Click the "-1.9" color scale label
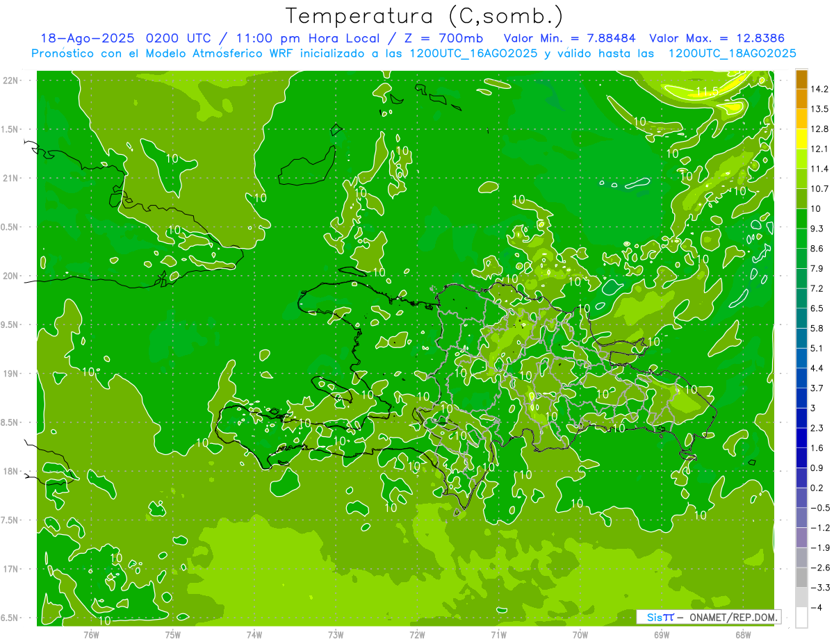 (x=820, y=548)
